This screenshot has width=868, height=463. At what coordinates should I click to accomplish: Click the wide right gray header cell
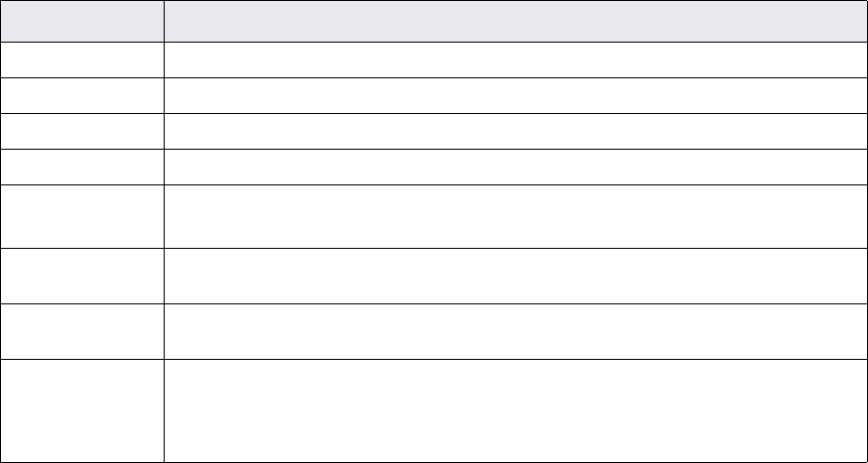click(x=512, y=21)
